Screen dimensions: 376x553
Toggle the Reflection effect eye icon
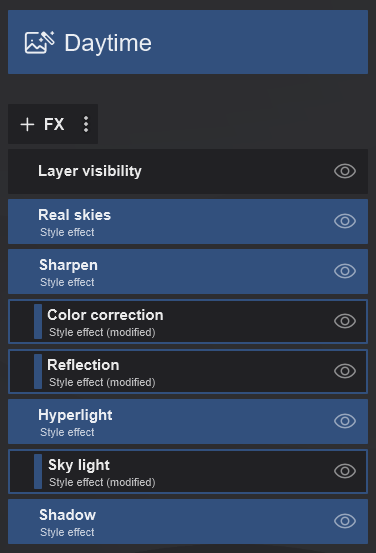(345, 371)
